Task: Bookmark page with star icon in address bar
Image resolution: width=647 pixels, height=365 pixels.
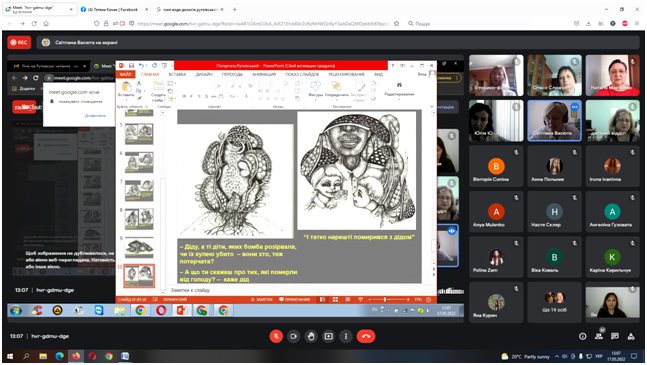Action: pyautogui.click(x=397, y=24)
